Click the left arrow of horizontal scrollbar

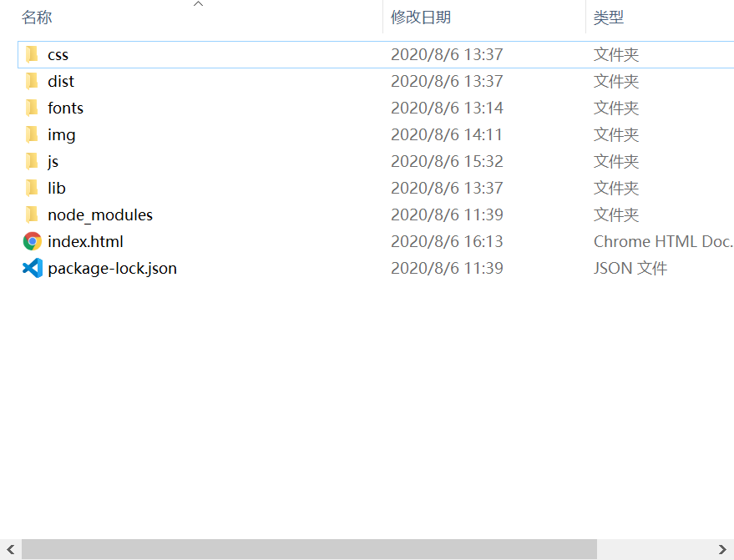pos(10,549)
